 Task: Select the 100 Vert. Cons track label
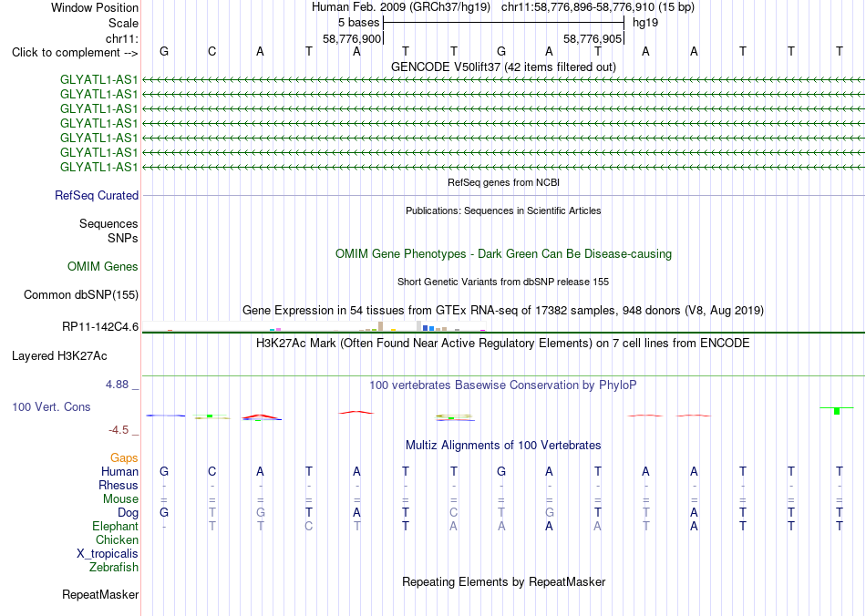tap(51, 406)
